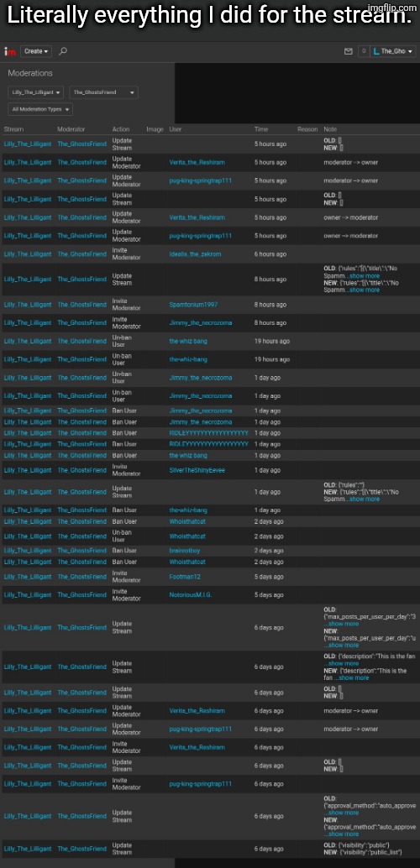Expand show more on OLD rules, 8 hours ago
Screen dimensions: 420x868
tap(364, 275)
